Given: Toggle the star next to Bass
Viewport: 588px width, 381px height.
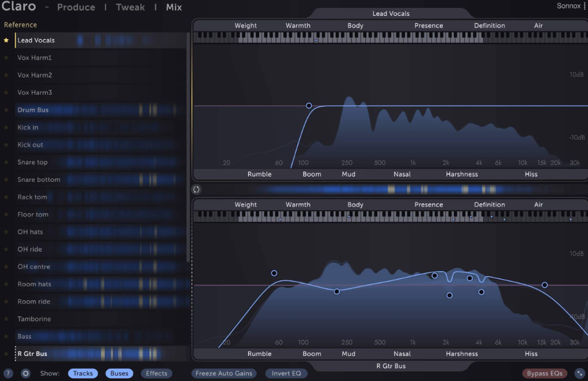Looking at the screenshot, I should click(6, 336).
